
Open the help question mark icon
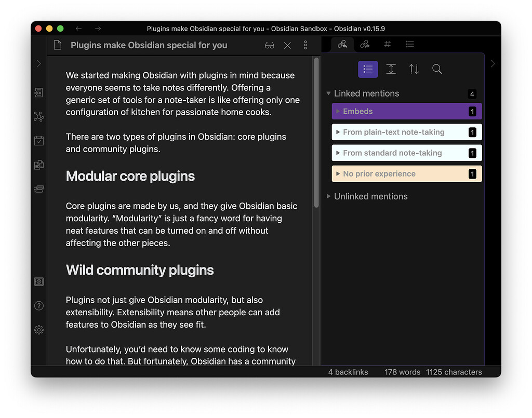point(39,306)
